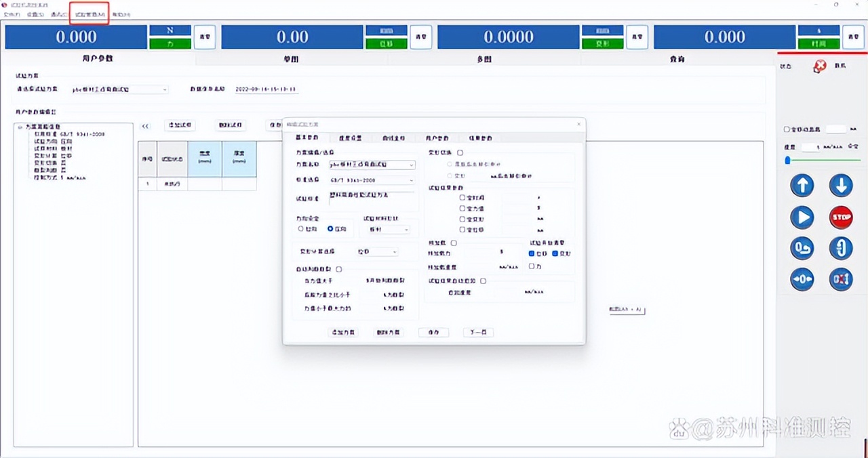Tick the 自动判断断裂 checkbox in dialog
Viewport: 868px width, 458px height.
click(x=339, y=269)
